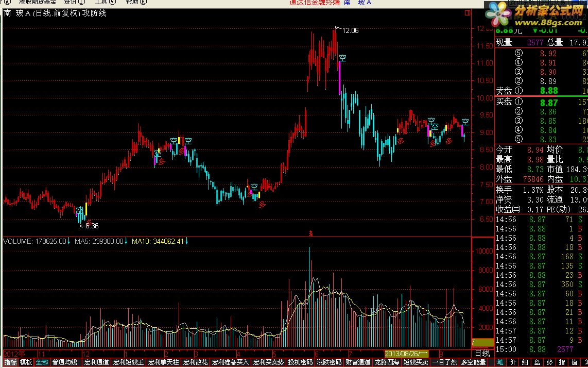Viewport: 588px width, 368px height.
Task: Select the 宏利准备买入 indicator tab
Action: click(x=230, y=363)
